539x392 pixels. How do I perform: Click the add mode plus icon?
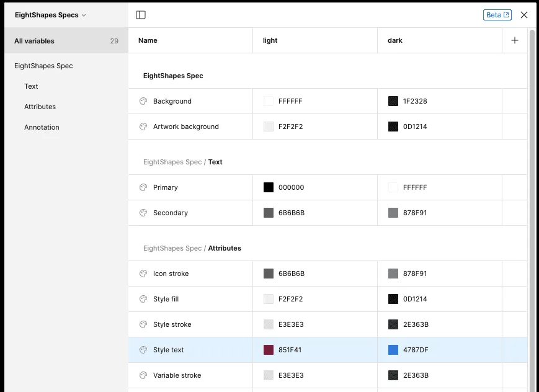(515, 40)
